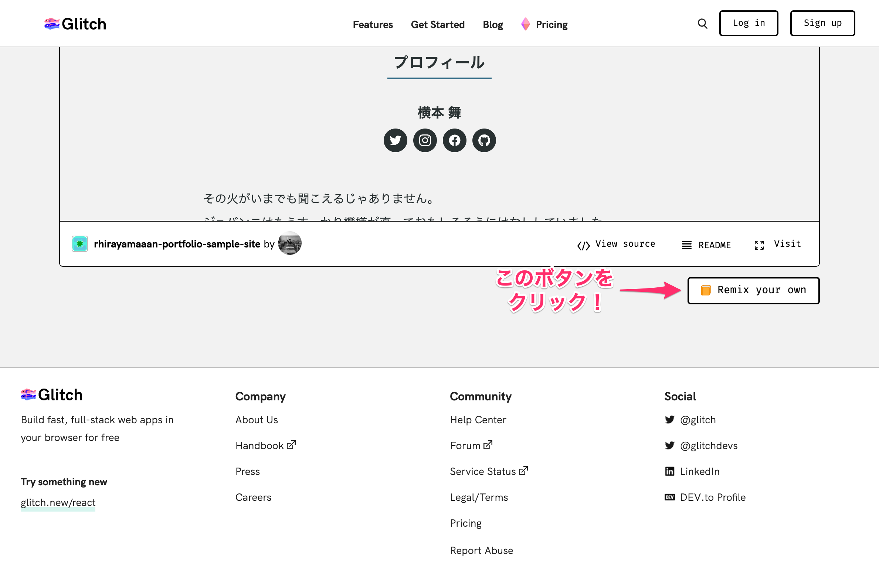Click the Glitch logo in header
This screenshot has height=588, width=879.
(75, 24)
